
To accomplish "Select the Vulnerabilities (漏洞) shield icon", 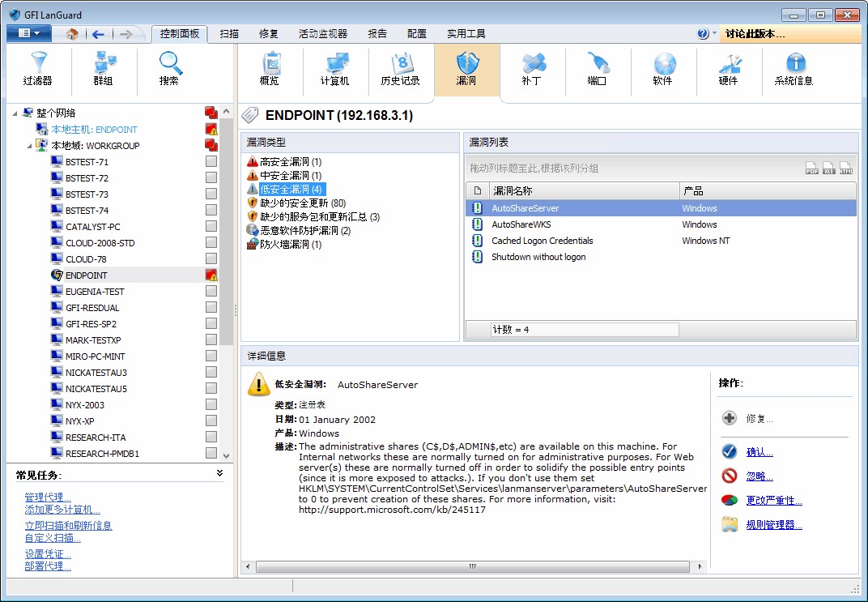I will point(466,62).
